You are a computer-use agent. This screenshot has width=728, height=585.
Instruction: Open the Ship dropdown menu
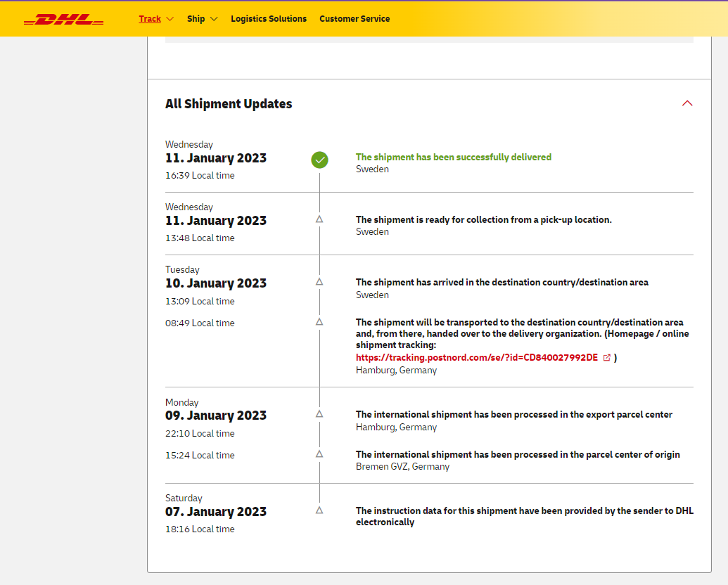coord(202,19)
